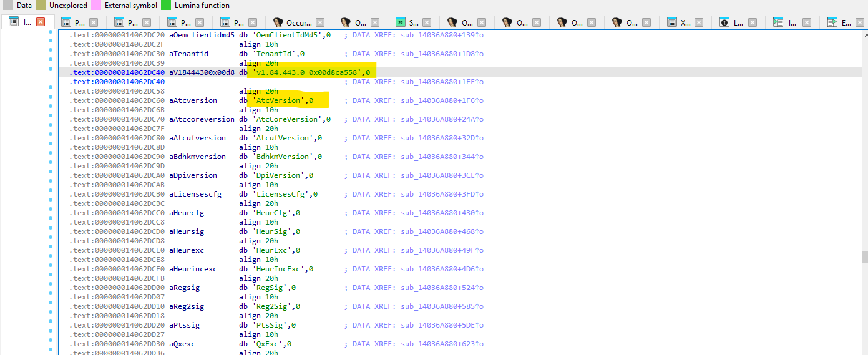The width and height of the screenshot is (868, 355).
Task: Click the 'AtcufVersion' string value
Action: click(283, 138)
